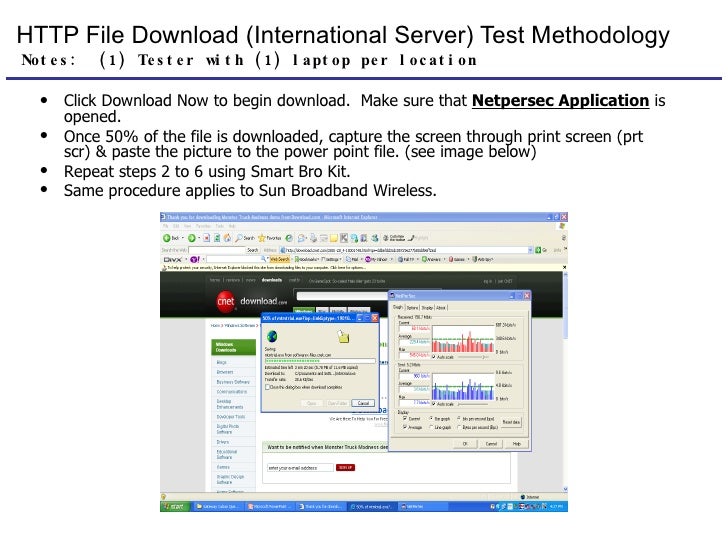The width and height of the screenshot is (728, 546).
Task: Click the cnet red logo
Action: click(226, 301)
